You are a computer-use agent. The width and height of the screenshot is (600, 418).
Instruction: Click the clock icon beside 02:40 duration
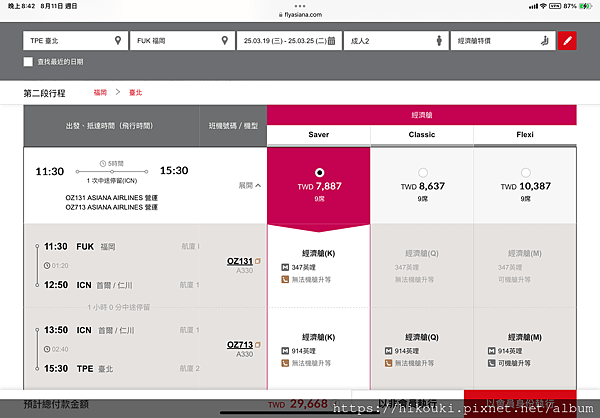pos(47,349)
